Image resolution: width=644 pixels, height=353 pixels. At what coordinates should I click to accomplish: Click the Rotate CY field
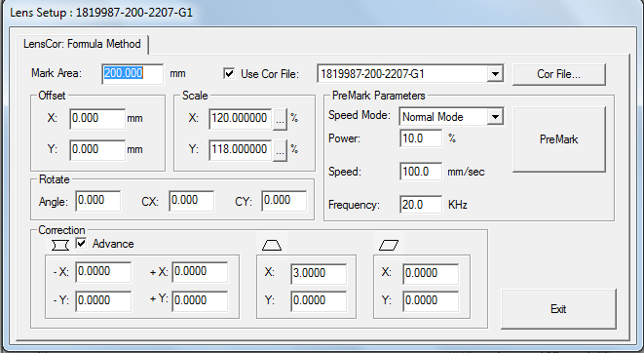[x=284, y=201]
